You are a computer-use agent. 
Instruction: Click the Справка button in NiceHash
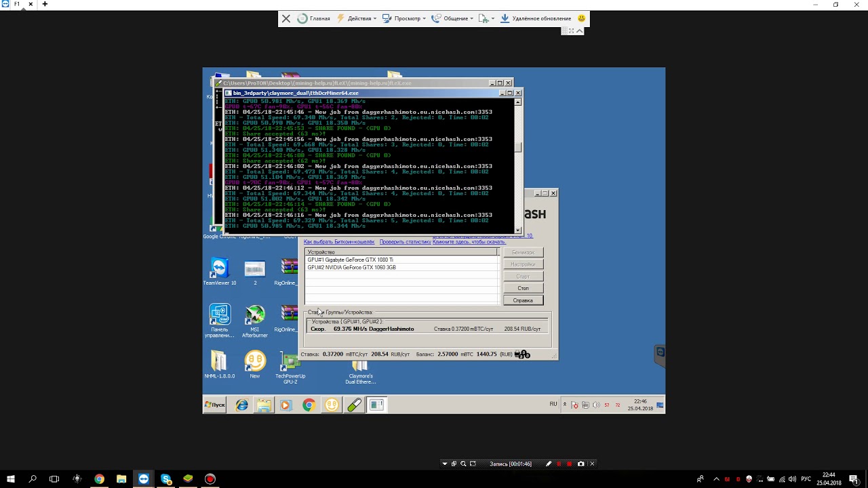pyautogui.click(x=523, y=300)
